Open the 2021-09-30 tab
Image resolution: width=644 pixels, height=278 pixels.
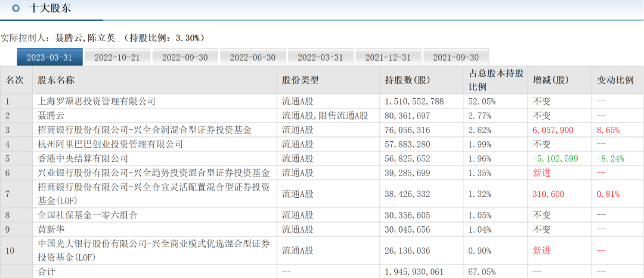456,57
